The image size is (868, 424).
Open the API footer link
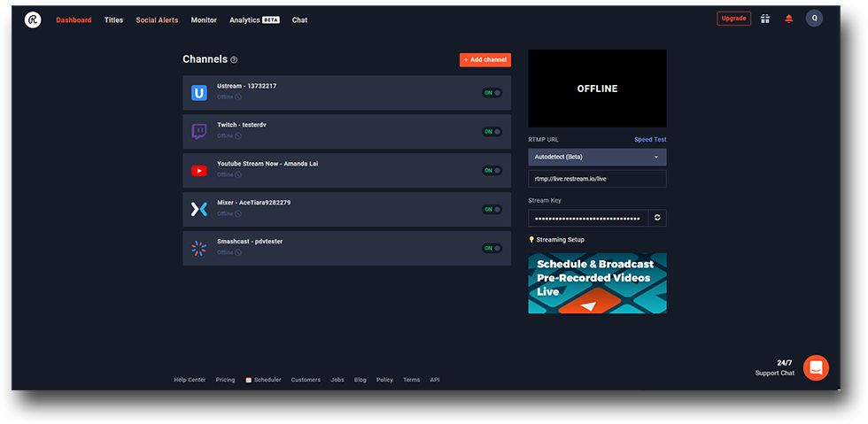[435, 380]
